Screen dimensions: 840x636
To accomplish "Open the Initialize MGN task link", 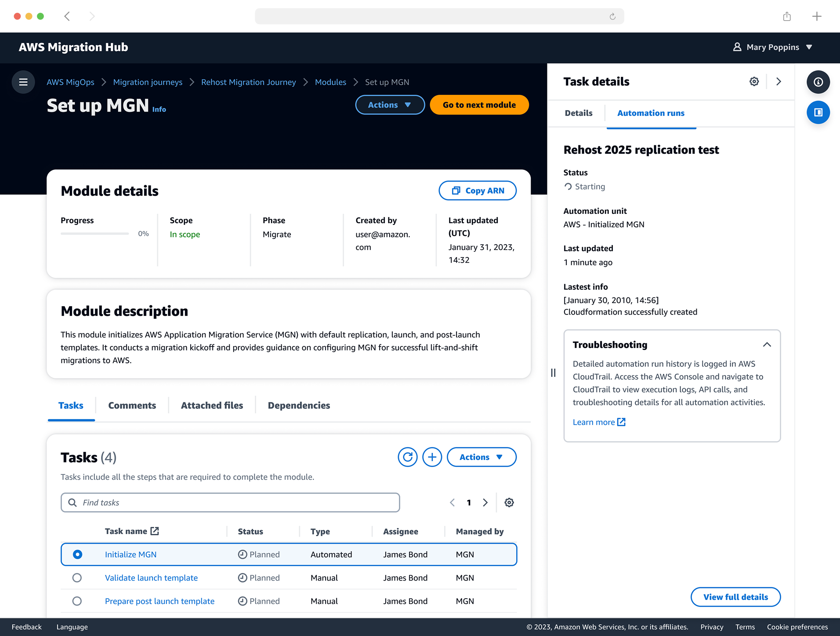I will click(x=130, y=554).
